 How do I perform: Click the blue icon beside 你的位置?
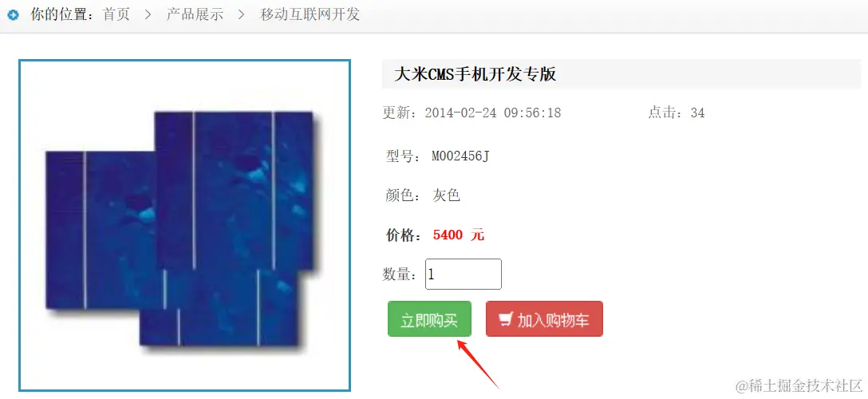point(14,15)
